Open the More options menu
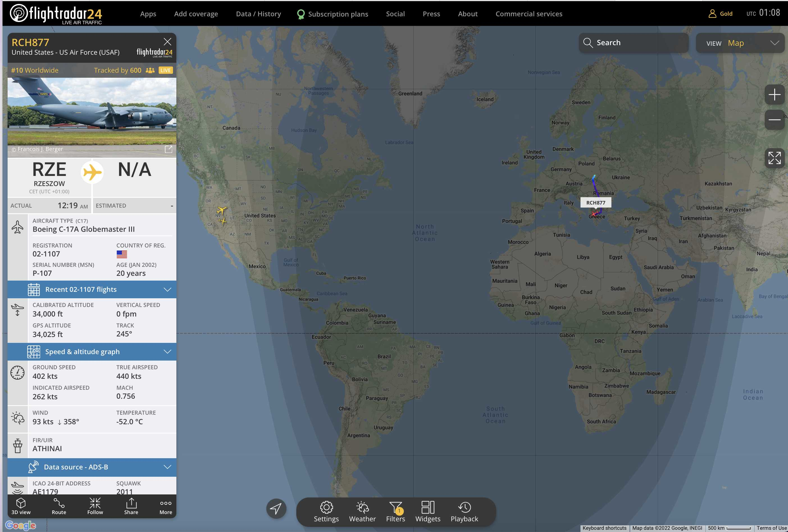Screen dimensions: 788x532 (x=166, y=506)
